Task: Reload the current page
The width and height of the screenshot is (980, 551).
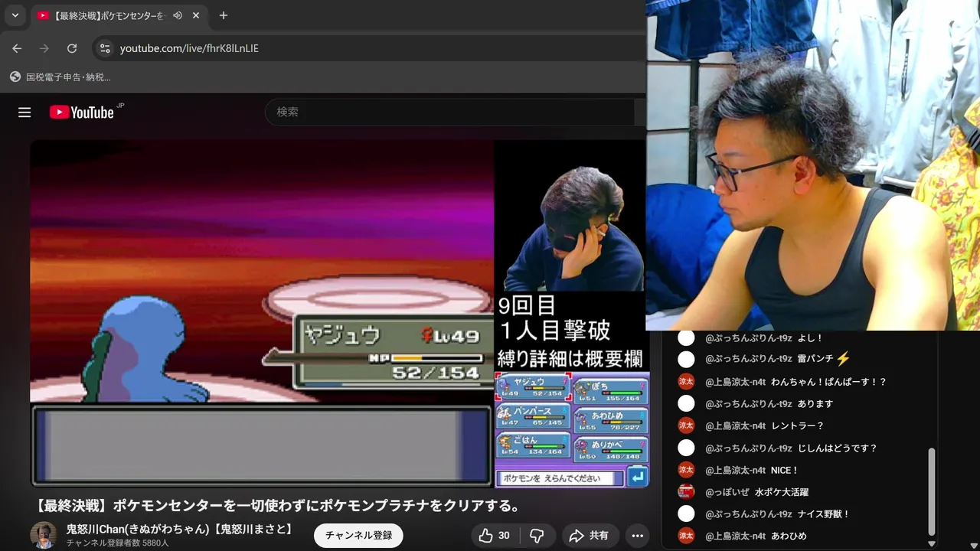Action: point(72,48)
